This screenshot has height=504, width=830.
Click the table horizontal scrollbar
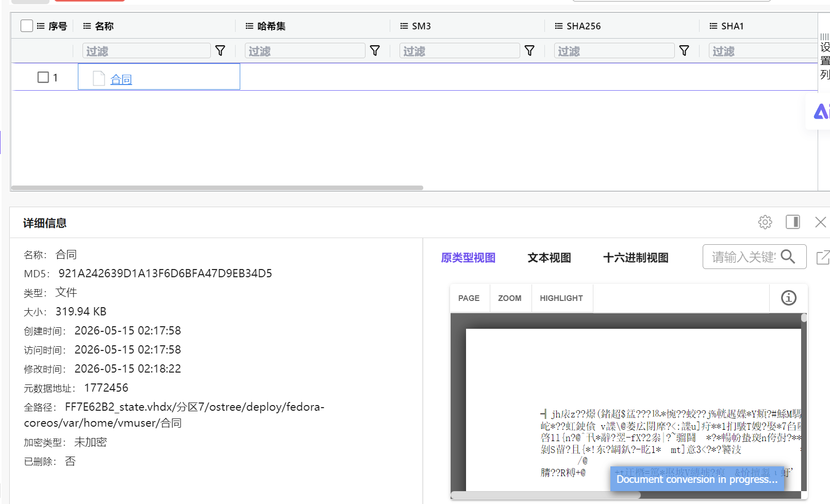(217, 188)
